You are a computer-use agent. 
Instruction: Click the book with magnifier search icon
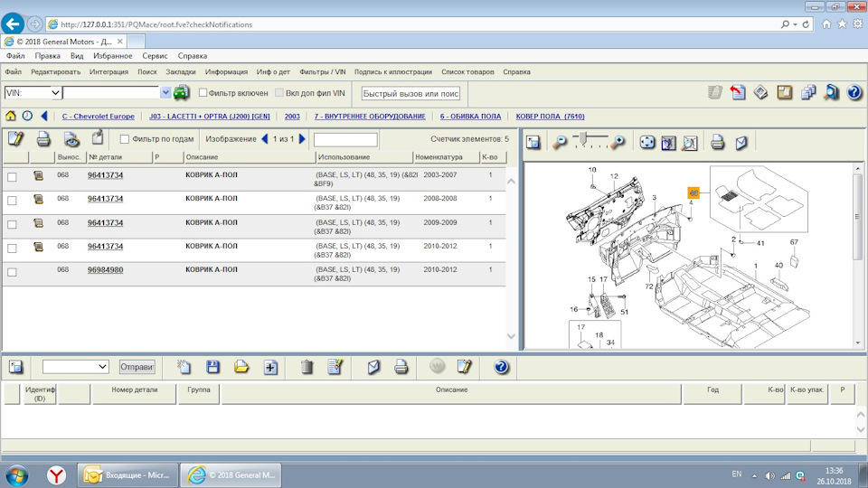click(831, 92)
